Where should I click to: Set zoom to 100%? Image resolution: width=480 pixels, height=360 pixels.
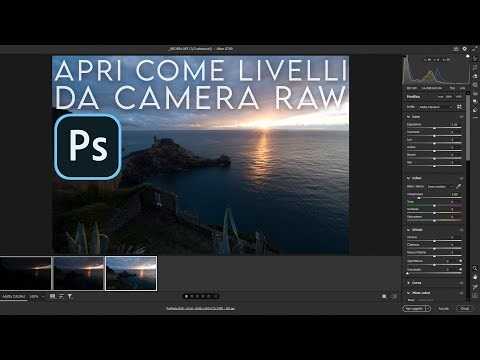(x=34, y=296)
